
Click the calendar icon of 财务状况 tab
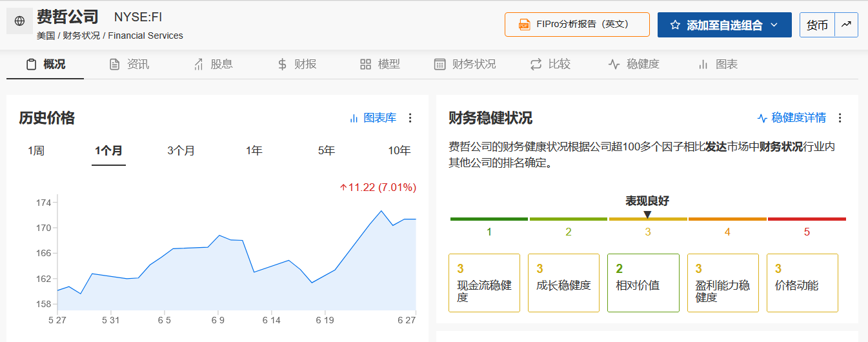pyautogui.click(x=439, y=65)
